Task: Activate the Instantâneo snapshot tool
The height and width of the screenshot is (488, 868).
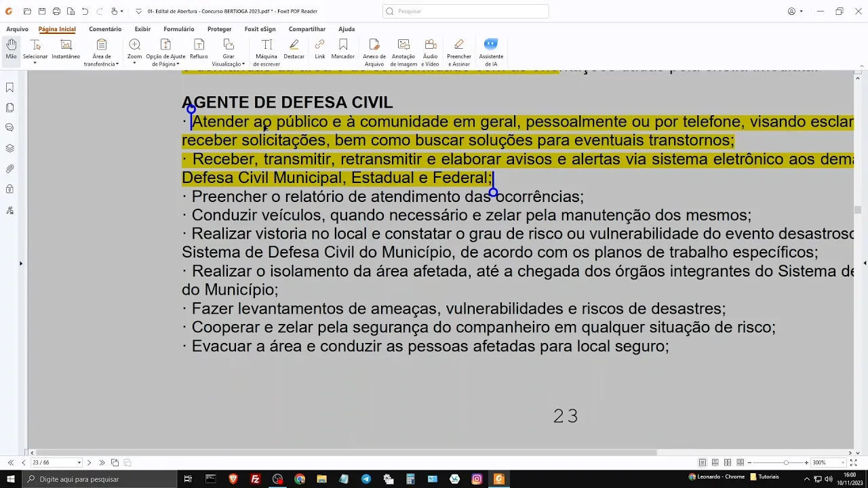Action: coord(66,49)
